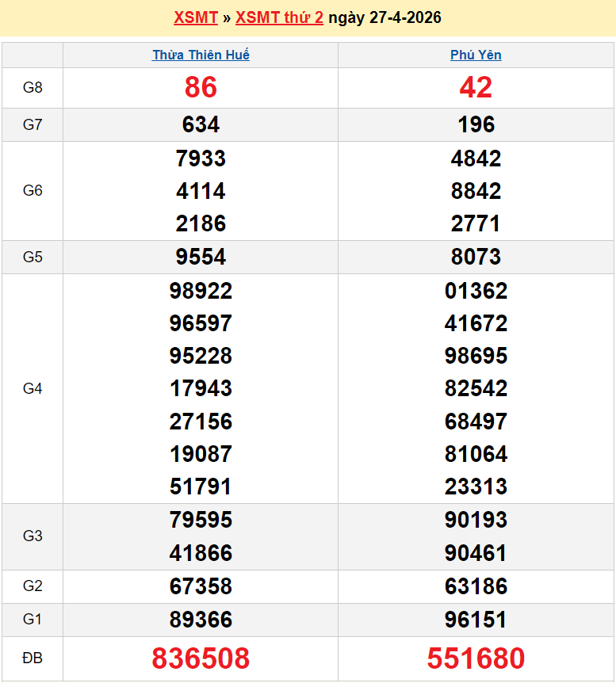
Task: Select G5 result 8073
Action: [476, 257]
